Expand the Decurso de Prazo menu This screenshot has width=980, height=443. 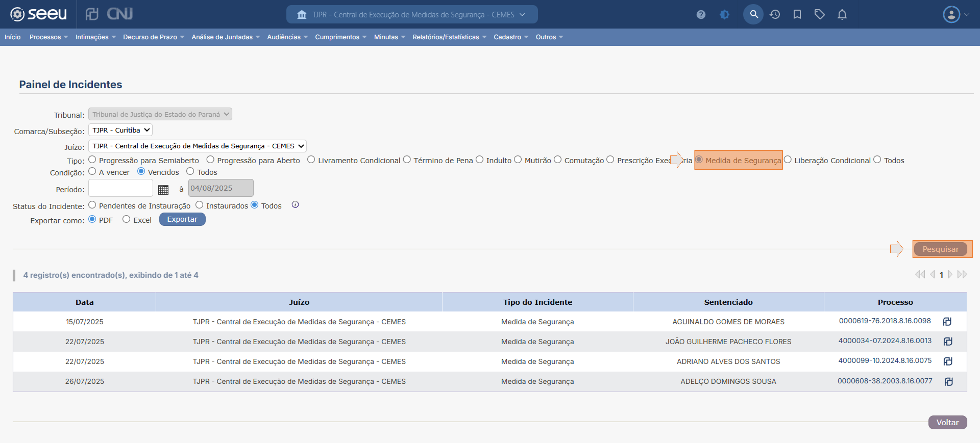coord(154,37)
